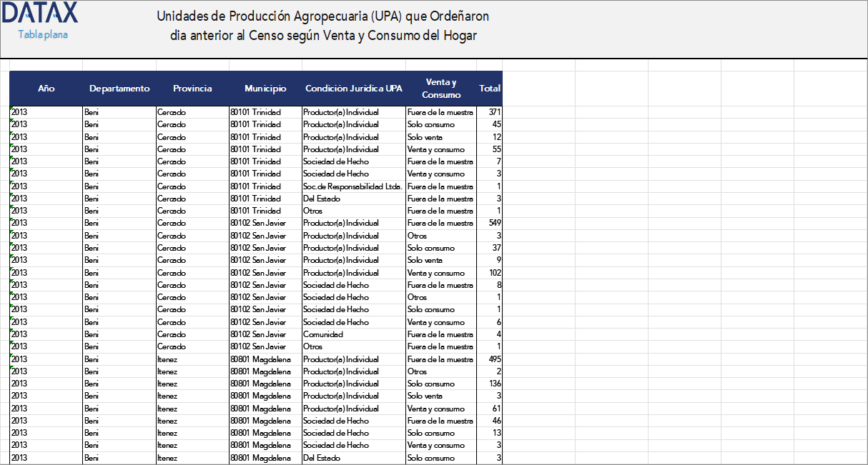868x465 pixels.
Task: Select the Departamento column header
Action: 119,89
